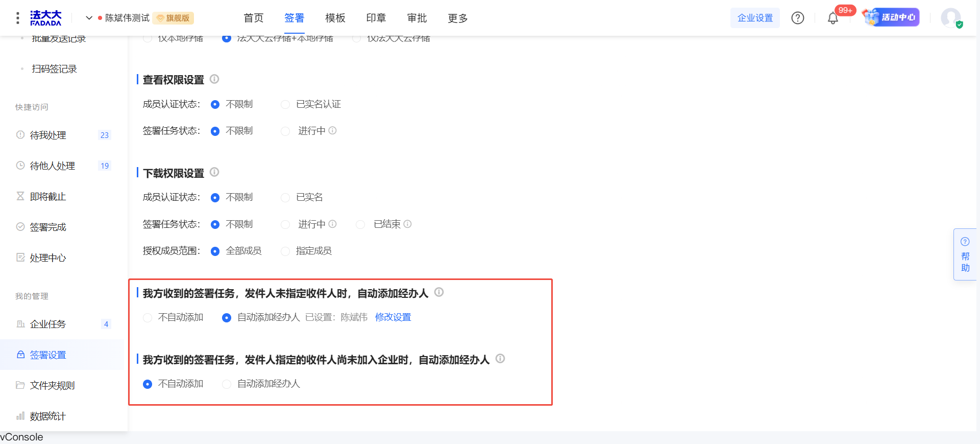This screenshot has height=444, width=980.
Task: Expand the enterprise switcher dropdown arrow
Action: coord(89,18)
